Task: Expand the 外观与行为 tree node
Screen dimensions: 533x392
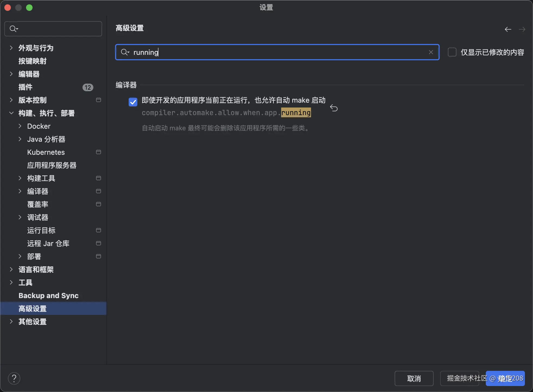Action: click(11, 48)
